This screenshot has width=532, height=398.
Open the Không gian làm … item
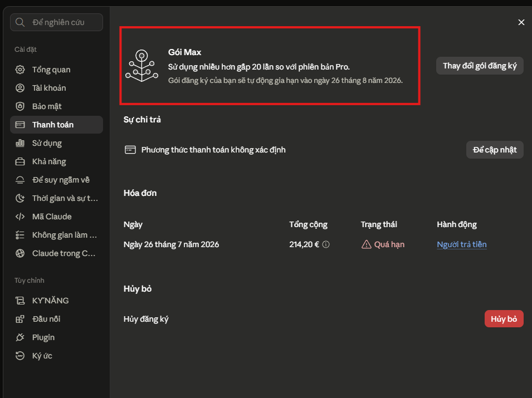56,235
